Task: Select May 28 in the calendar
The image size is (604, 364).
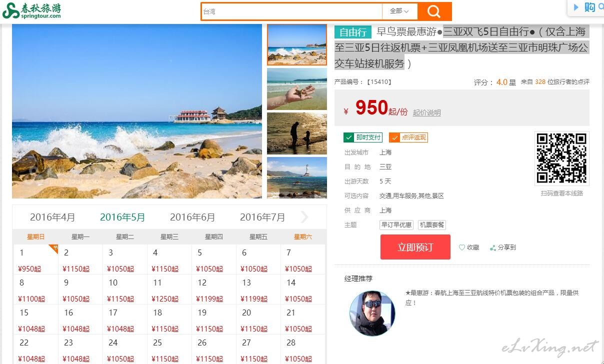Action: click(303, 349)
